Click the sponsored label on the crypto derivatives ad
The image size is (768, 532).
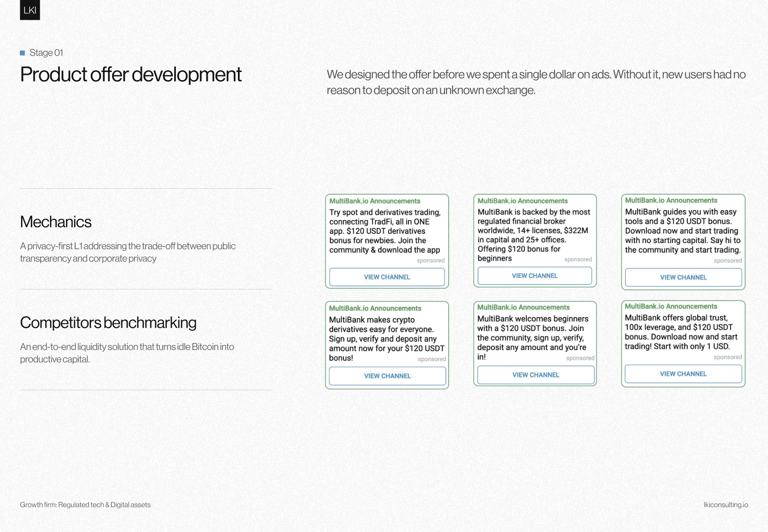(432, 359)
